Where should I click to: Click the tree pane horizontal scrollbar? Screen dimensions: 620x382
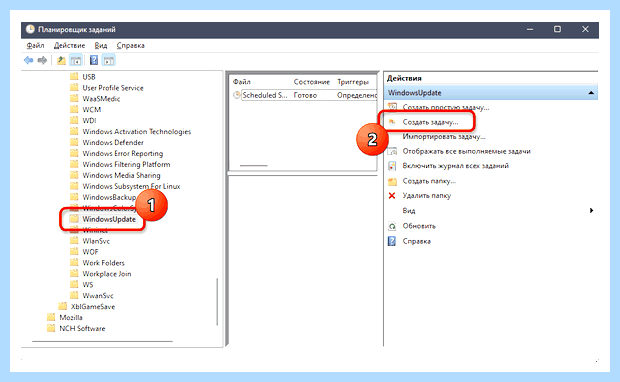click(x=102, y=340)
